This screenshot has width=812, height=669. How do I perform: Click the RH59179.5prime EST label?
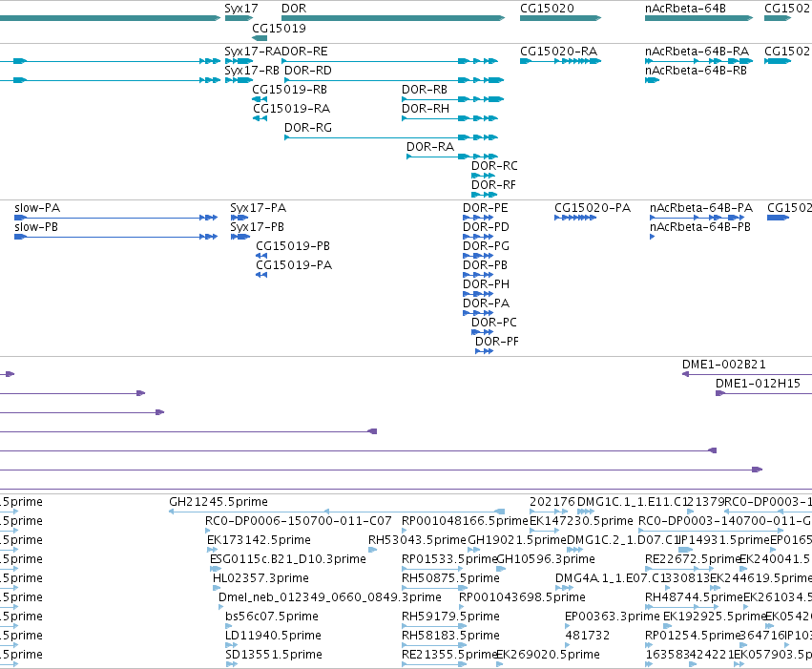pos(450,617)
